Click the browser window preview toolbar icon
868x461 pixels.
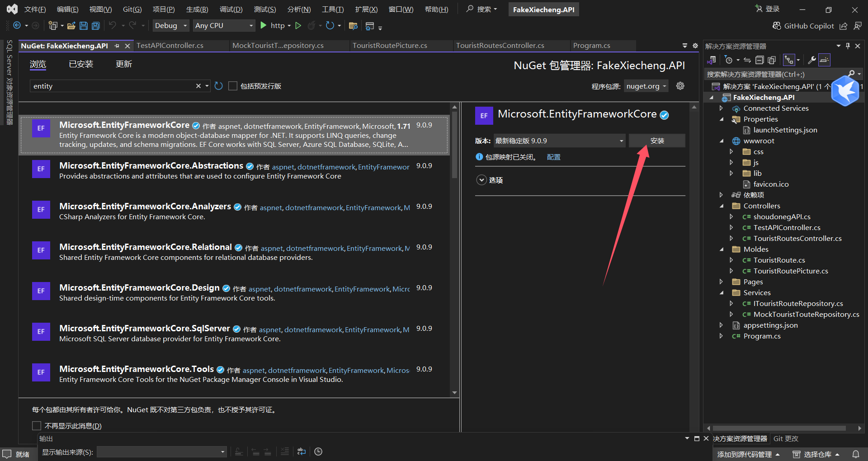pos(370,26)
